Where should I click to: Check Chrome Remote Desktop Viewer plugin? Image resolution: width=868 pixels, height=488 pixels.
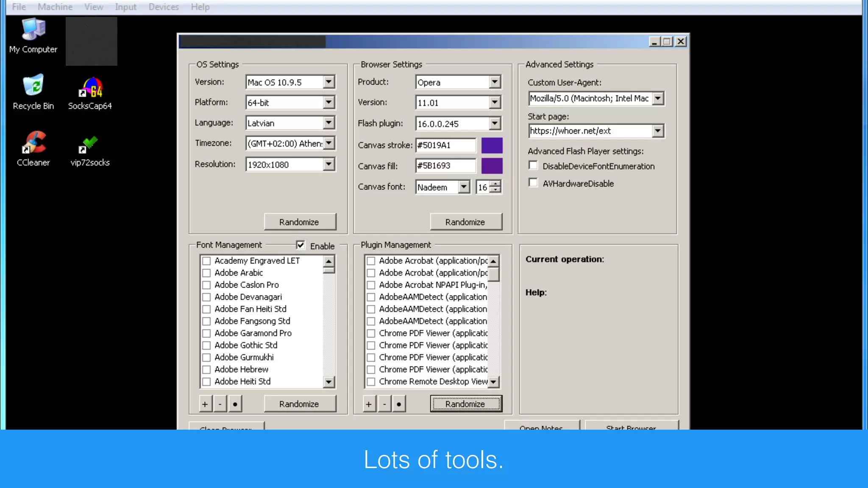click(371, 382)
